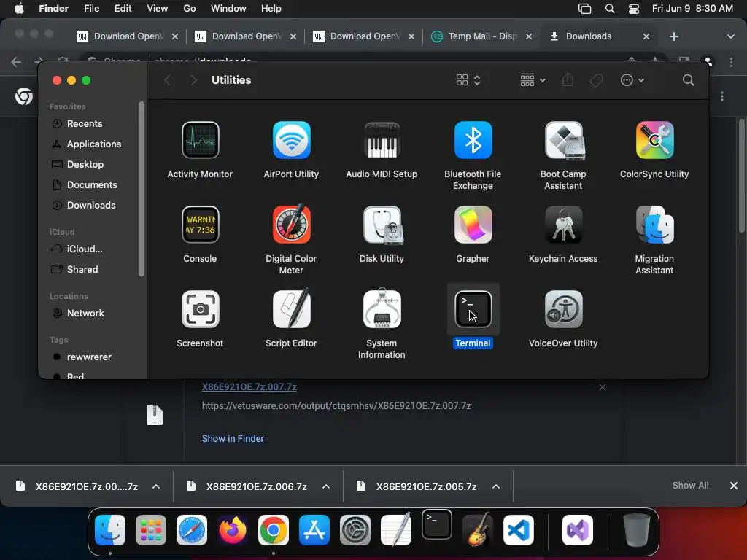Screen dimensions: 747x560
Task: Open Chrome tab search dropdown
Action: 730,36
